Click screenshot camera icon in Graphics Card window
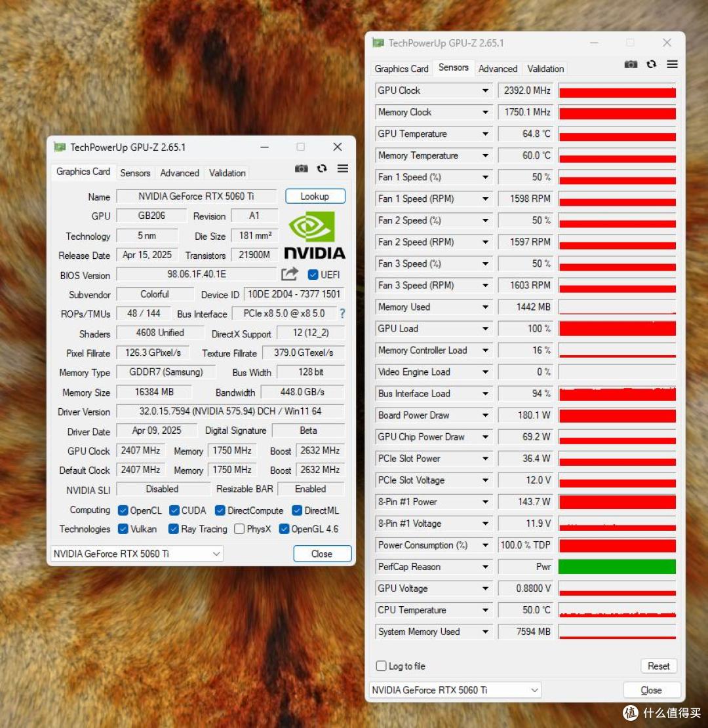 coord(301,168)
